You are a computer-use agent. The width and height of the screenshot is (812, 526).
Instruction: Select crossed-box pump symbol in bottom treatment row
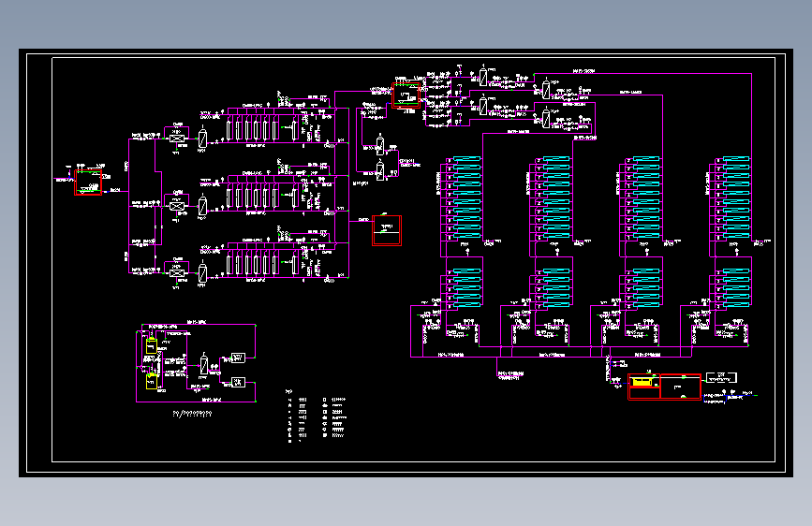pos(177,273)
